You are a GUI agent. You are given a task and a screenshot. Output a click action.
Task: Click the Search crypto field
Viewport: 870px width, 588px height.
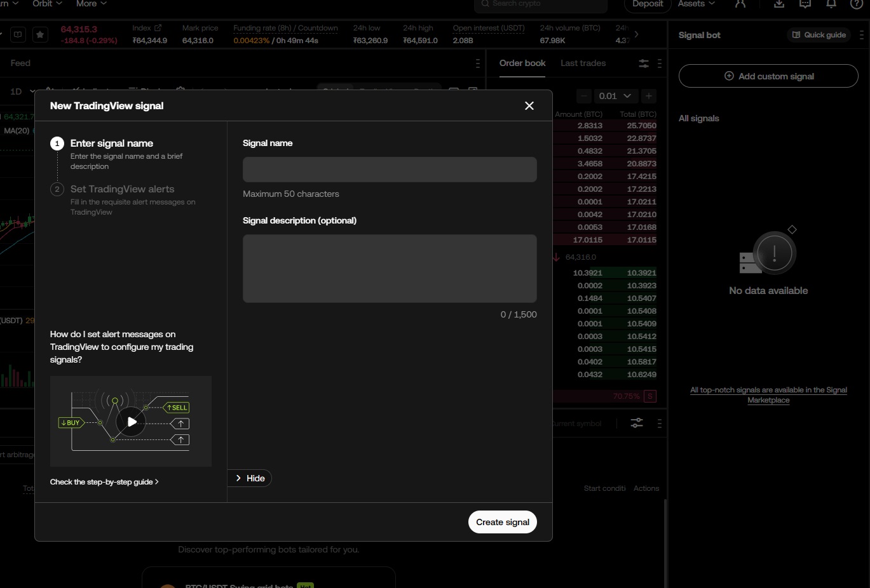[541, 4]
